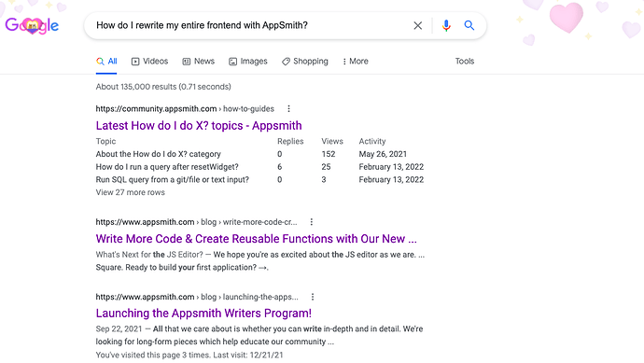The height and width of the screenshot is (363, 644).
Task: Clear the search query with the X icon
Action: 418,25
